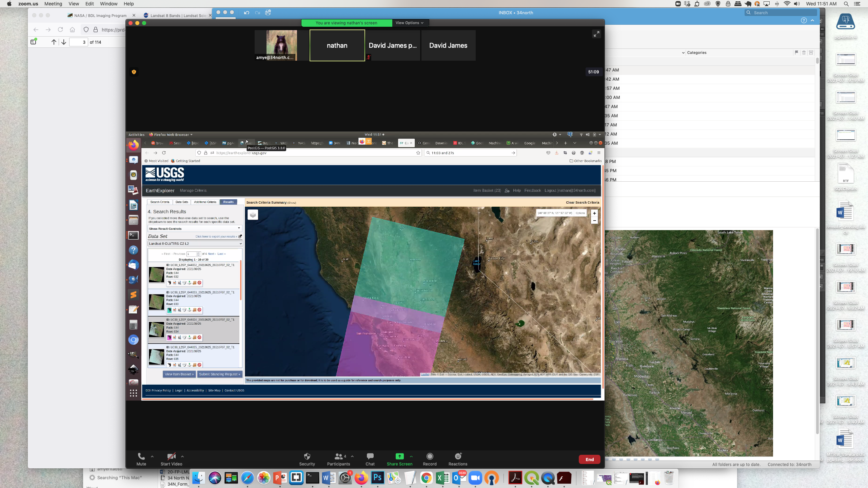Zoom in on the EarthExplorer map
The width and height of the screenshot is (868, 488).
coord(594,213)
